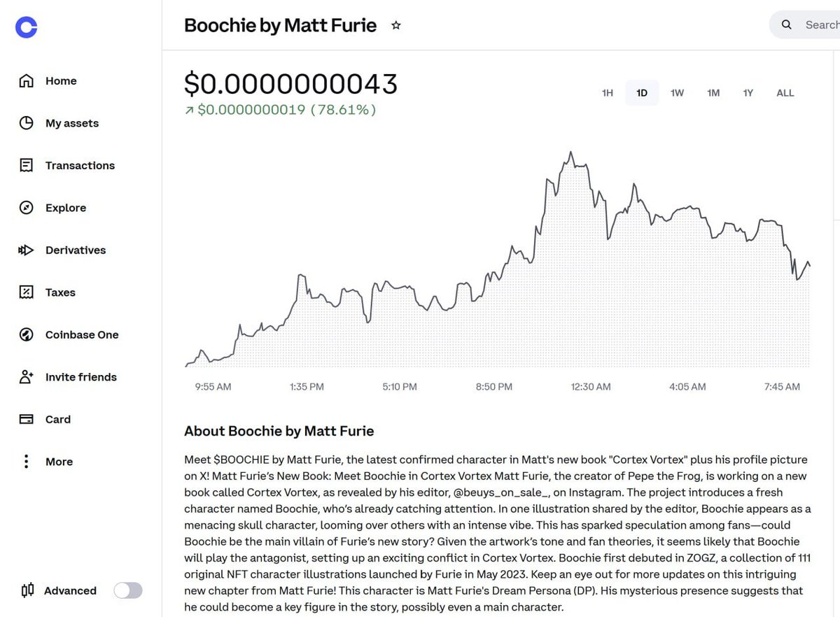Switch chart to 1M range
This screenshot has width=840, height=617.
(713, 93)
